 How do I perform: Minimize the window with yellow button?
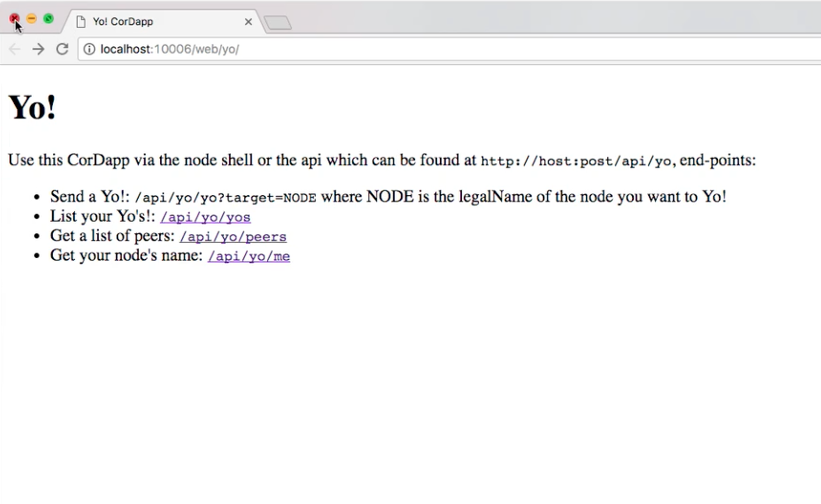(x=31, y=18)
